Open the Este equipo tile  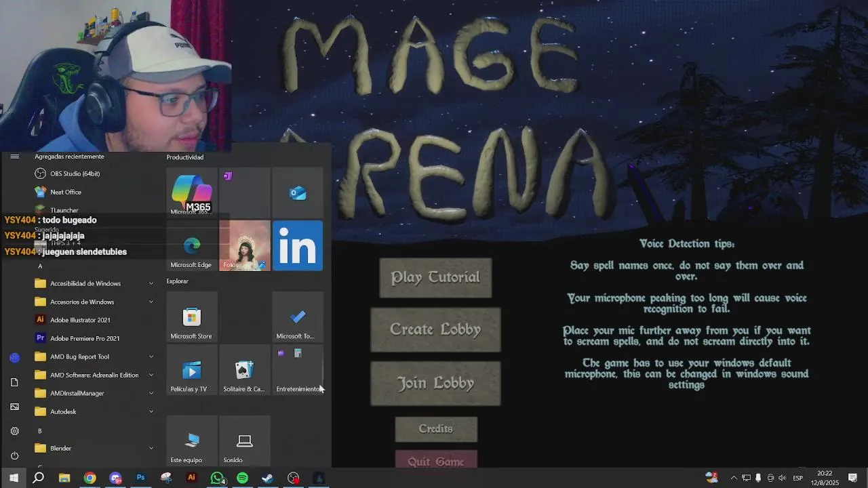(x=192, y=441)
